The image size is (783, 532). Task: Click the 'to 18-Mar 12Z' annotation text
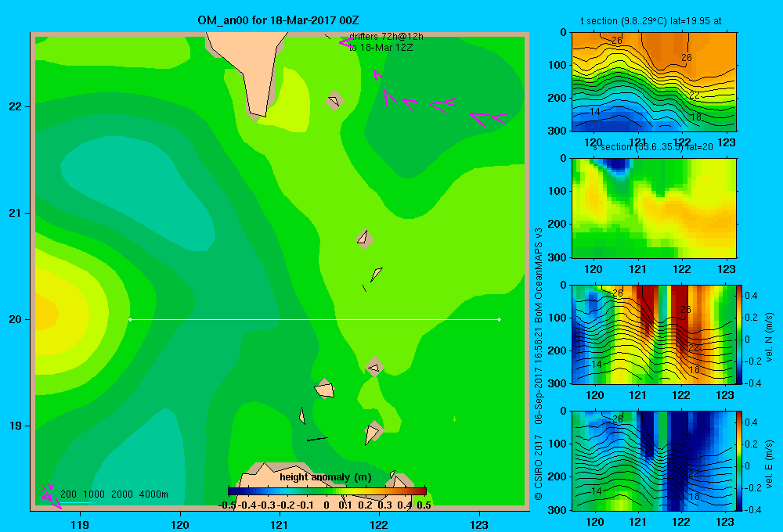tap(381, 48)
